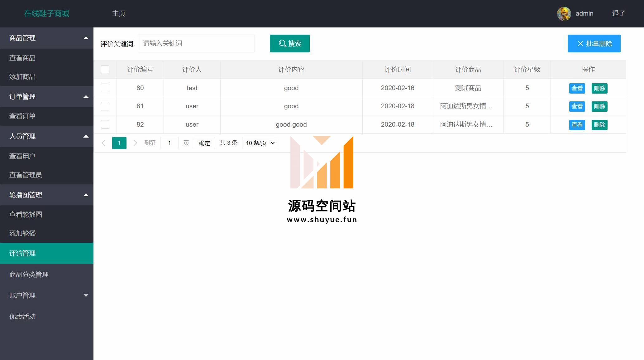
Task: Go to next page arrow in pagination
Action: 135,143
